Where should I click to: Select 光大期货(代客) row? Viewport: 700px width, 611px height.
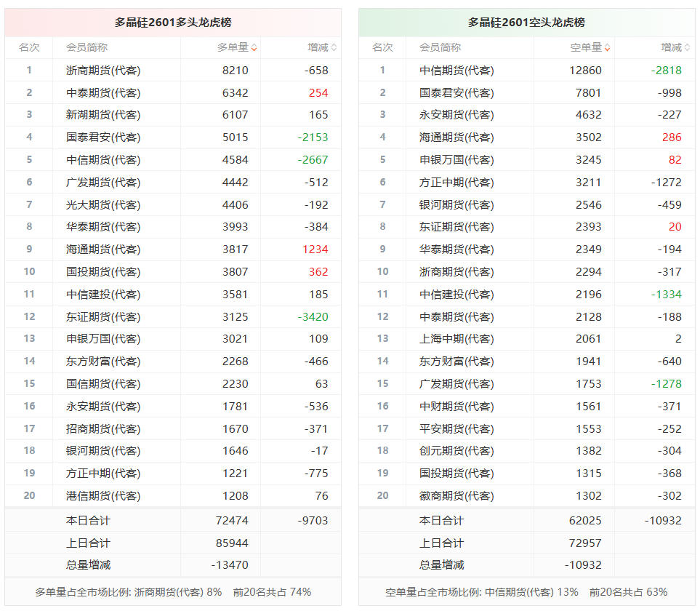click(x=103, y=204)
